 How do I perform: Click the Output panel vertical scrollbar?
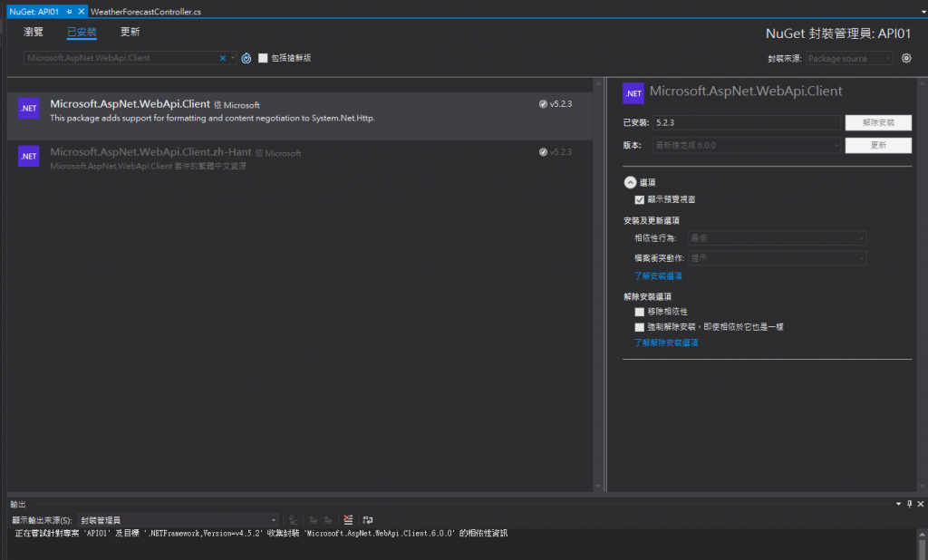point(922,544)
